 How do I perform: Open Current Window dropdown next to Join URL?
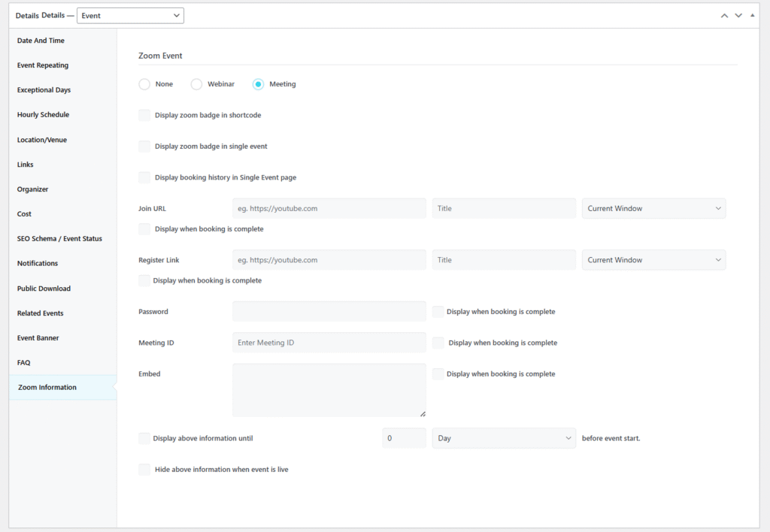tap(653, 208)
